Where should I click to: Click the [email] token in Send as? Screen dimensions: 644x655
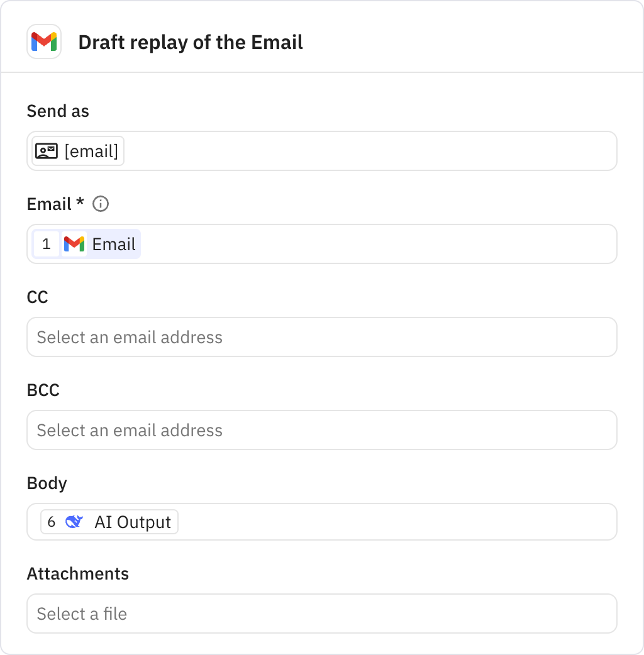[x=76, y=151]
